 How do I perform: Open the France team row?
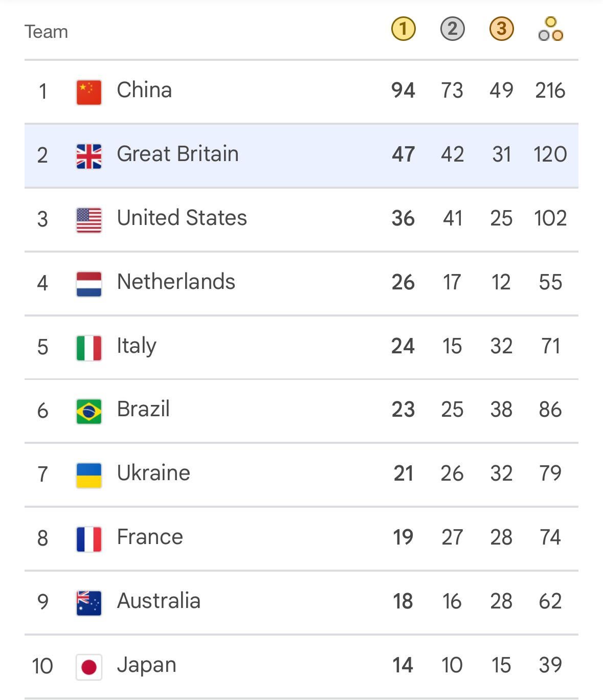coord(301,538)
